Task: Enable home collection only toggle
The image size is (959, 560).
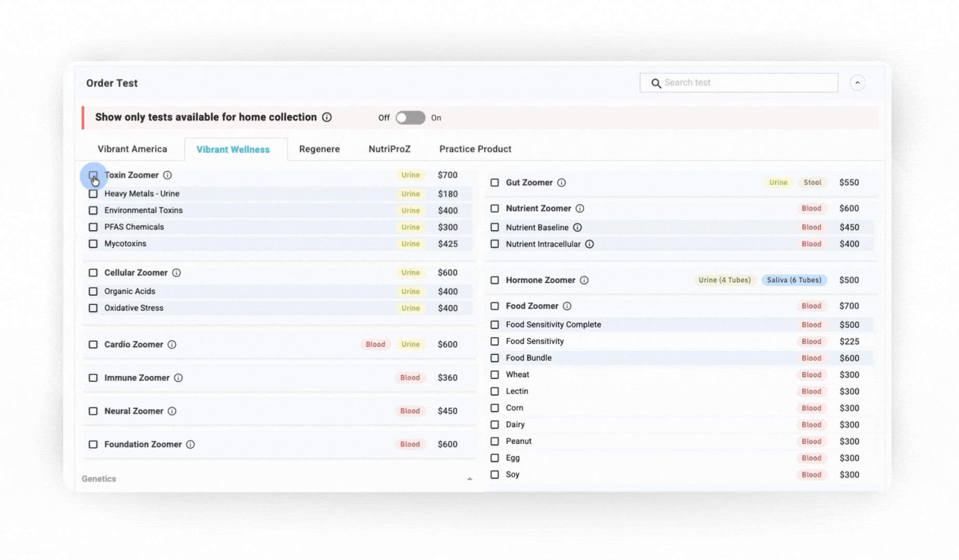Action: click(x=410, y=118)
